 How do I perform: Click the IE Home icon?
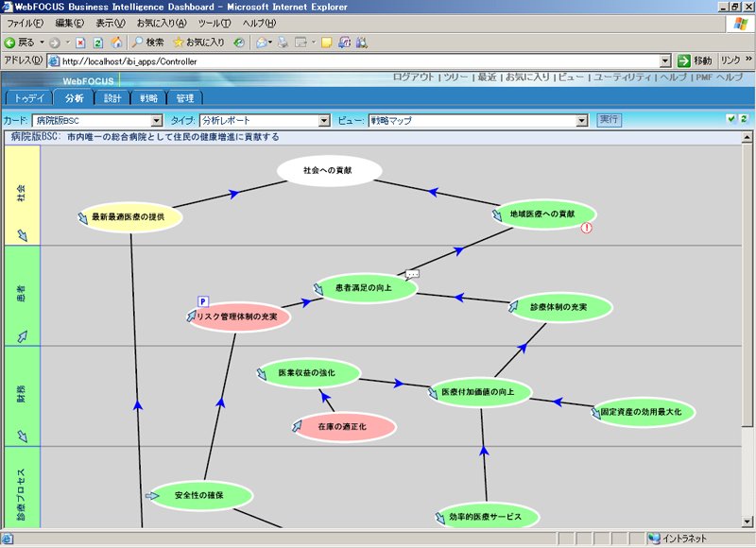point(116,43)
